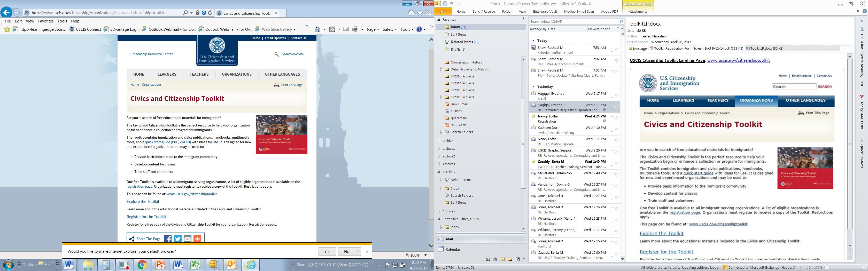Click the printer icon in IE command bar
Image resolution: width=868 pixels, height=271 pixels.
355,29
